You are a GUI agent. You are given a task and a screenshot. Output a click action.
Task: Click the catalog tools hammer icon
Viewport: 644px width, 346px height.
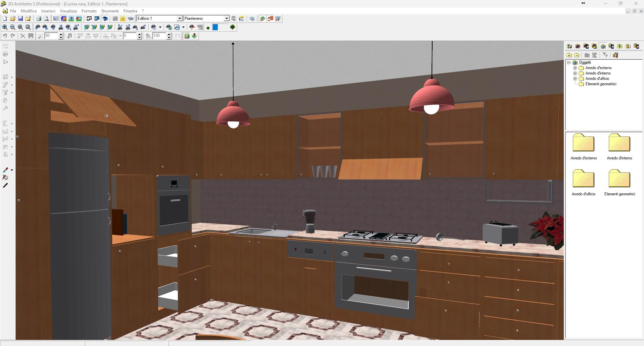(x=615, y=55)
